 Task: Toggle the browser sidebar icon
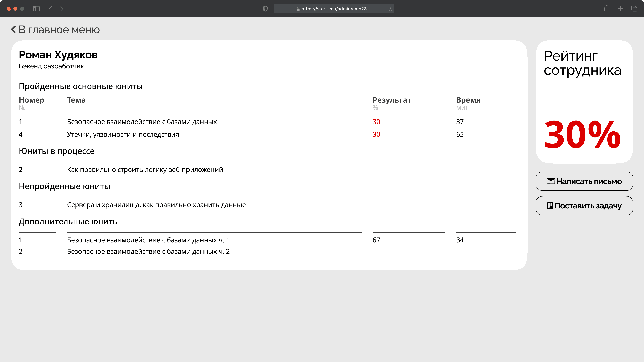click(37, 9)
